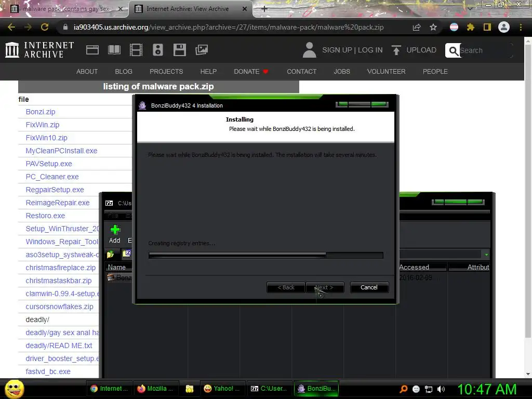Viewport: 532px width, 399px height.
Task: Open the browser extensions puzzle icon
Action: click(x=470, y=27)
